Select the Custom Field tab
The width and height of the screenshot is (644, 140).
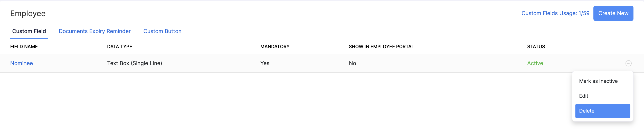(29, 31)
